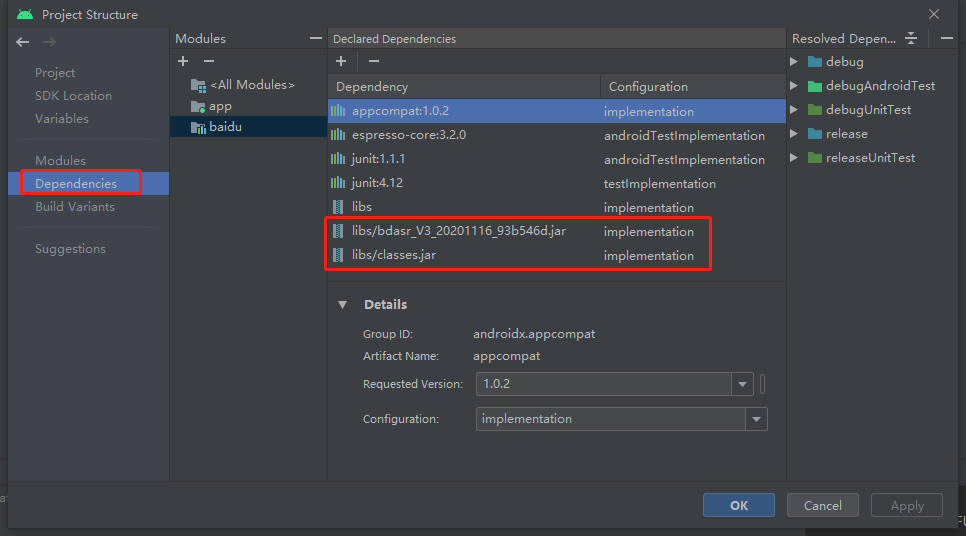
Task: Open the Modules page in sidebar
Action: coord(60,160)
